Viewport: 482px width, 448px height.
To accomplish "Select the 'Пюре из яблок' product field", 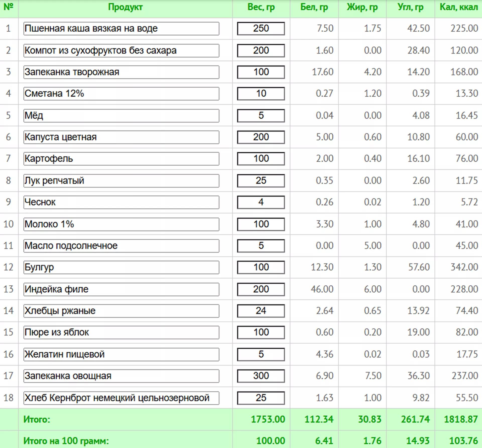I will [121, 332].
